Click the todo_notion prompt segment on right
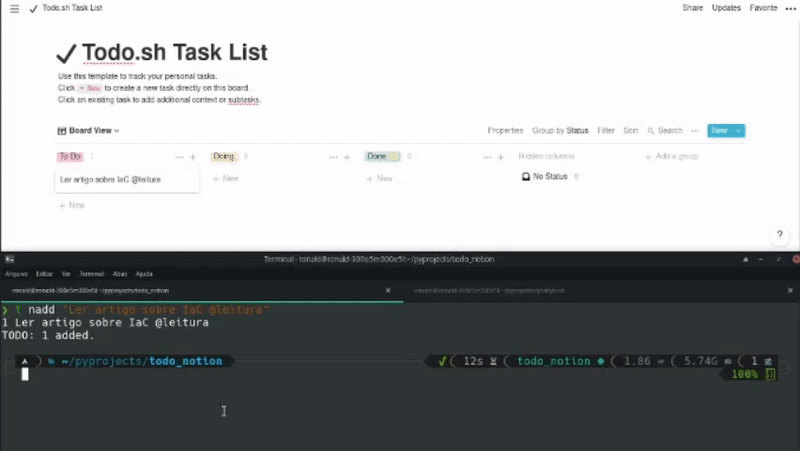The height and width of the screenshot is (451, 800). click(554, 361)
